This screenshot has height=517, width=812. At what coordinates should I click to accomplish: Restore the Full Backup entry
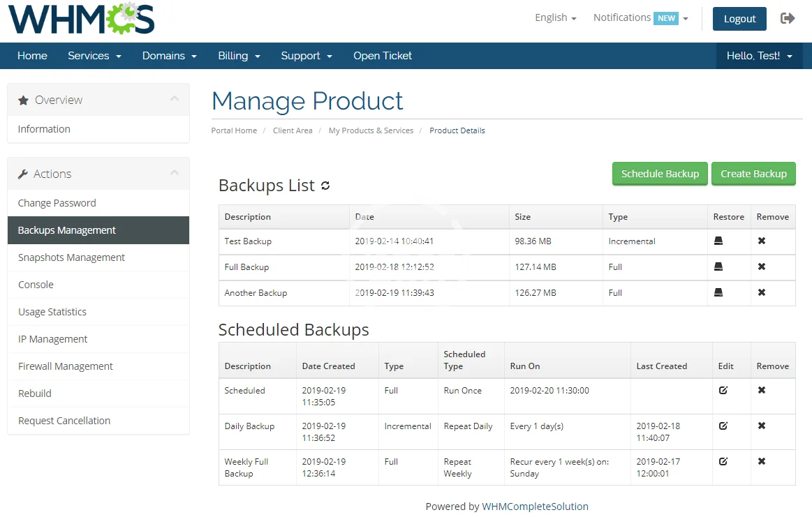tap(718, 267)
